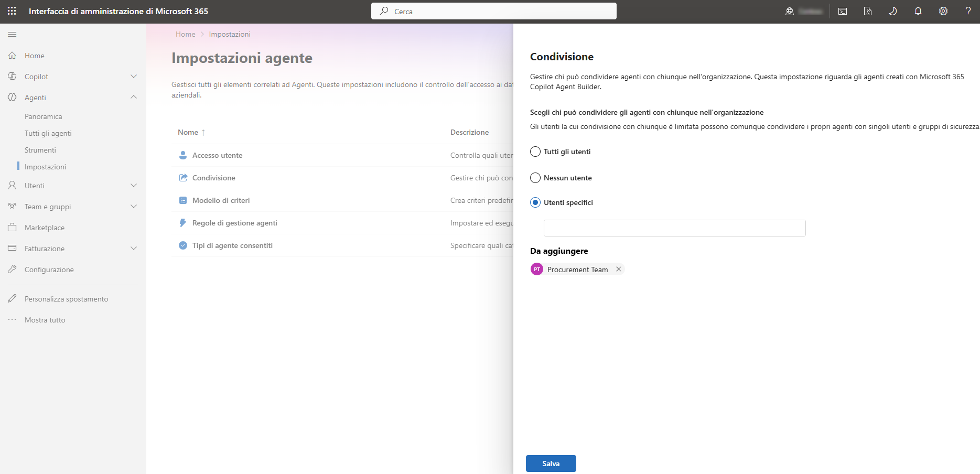Expand the Fatturazione section chevron
The image size is (980, 474).
(134, 248)
